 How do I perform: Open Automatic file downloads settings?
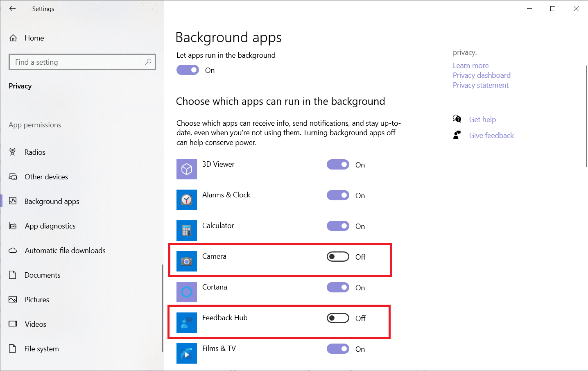(x=65, y=251)
